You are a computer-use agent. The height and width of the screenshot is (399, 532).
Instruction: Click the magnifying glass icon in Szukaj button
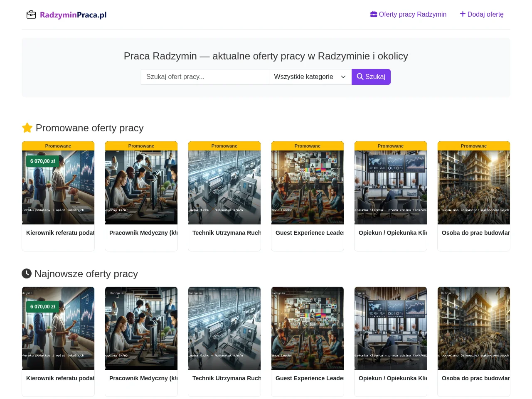tap(360, 76)
